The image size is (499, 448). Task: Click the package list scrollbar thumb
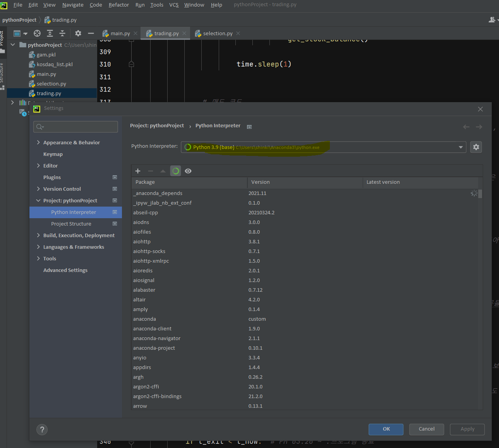click(x=480, y=193)
